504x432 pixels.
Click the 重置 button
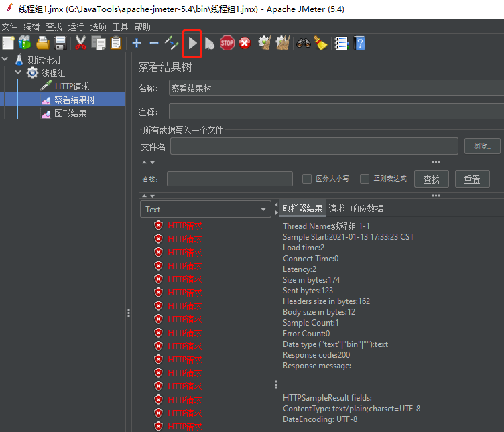tap(472, 179)
